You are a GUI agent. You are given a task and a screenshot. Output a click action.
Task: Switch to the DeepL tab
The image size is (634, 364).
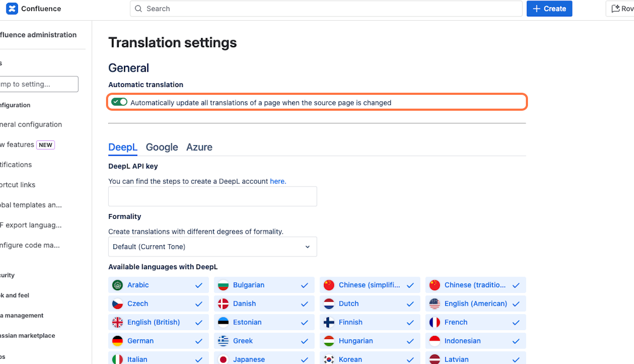[x=123, y=147]
